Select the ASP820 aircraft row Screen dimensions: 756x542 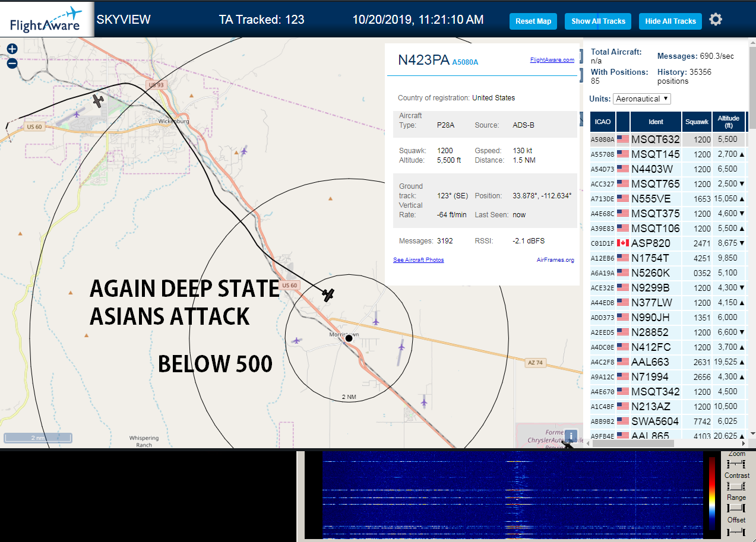[668, 243]
